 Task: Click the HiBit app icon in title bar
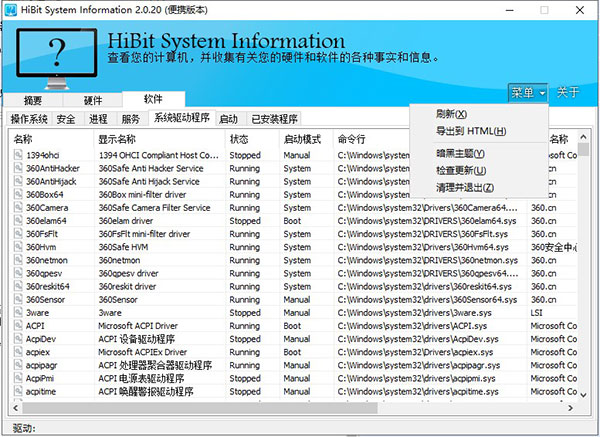click(x=10, y=10)
